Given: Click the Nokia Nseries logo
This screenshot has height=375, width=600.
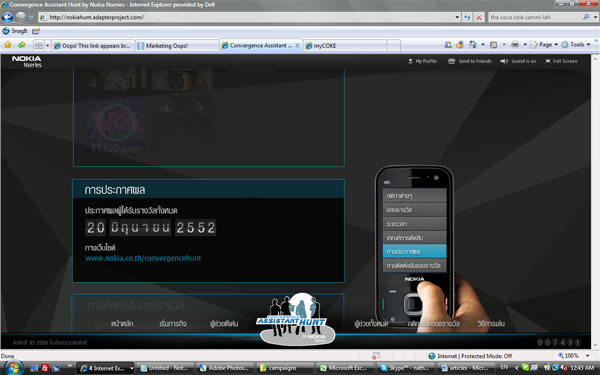Looking at the screenshot, I should [26, 61].
